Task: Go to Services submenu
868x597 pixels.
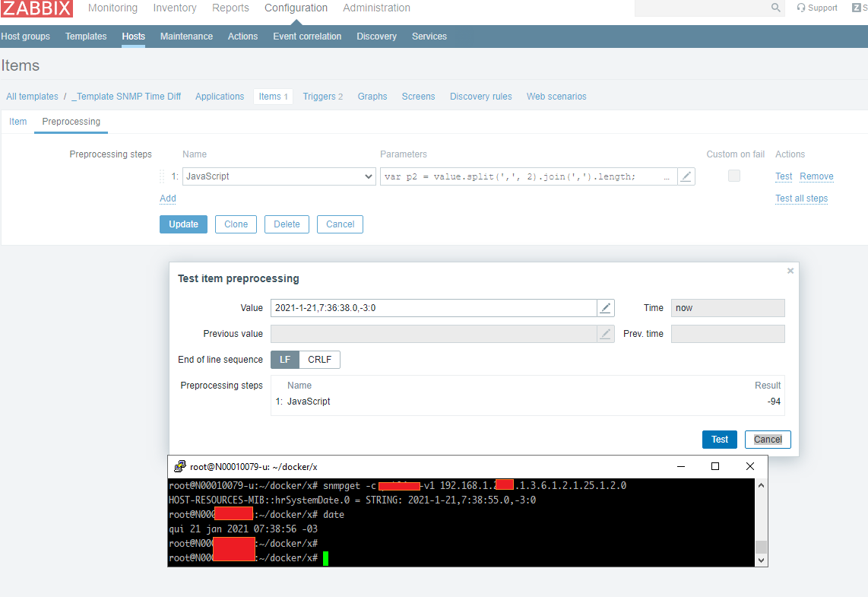Action: pos(429,37)
